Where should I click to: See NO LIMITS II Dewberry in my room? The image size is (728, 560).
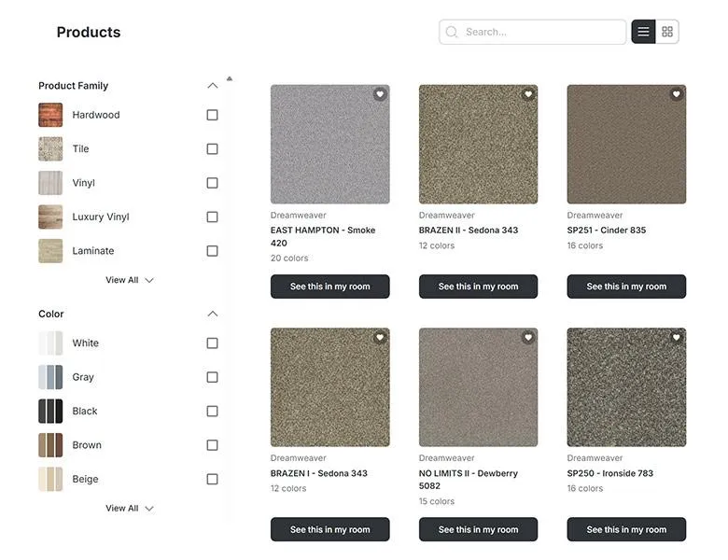click(x=478, y=529)
